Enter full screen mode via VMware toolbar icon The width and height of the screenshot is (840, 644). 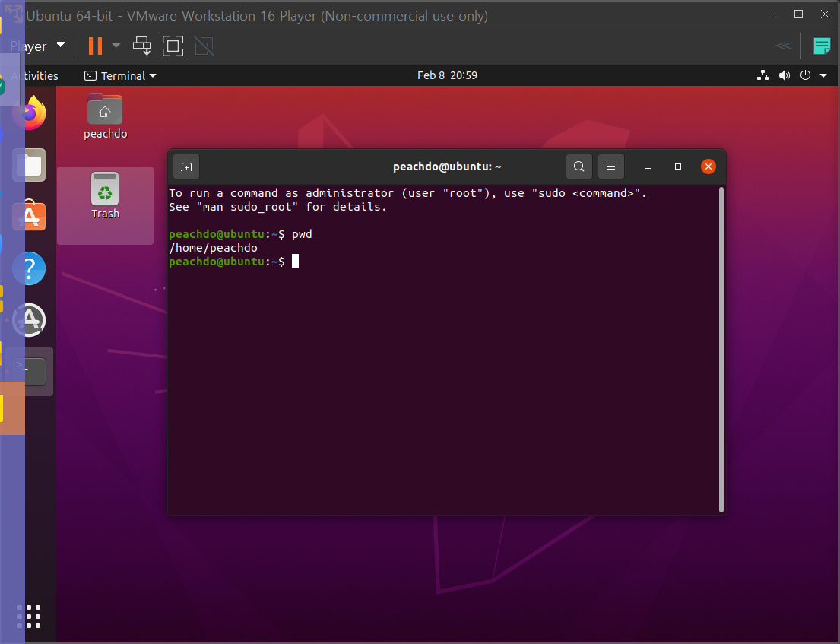coord(173,46)
